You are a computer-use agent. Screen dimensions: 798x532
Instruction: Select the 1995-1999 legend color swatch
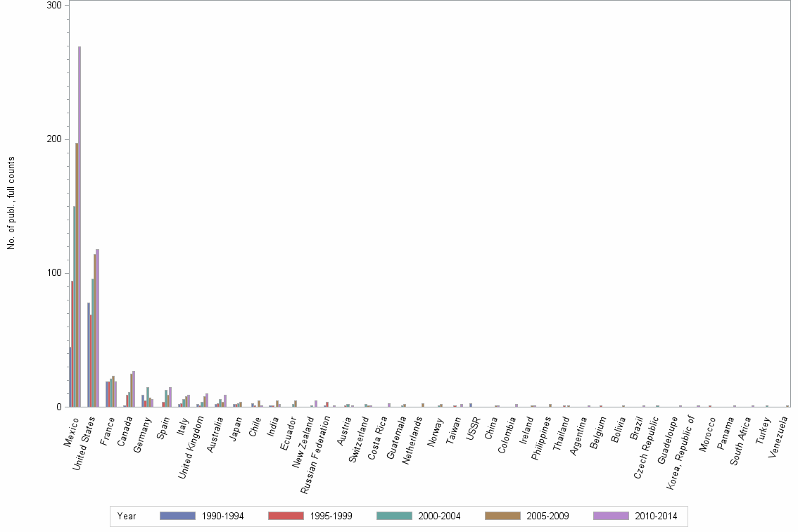click(x=286, y=516)
